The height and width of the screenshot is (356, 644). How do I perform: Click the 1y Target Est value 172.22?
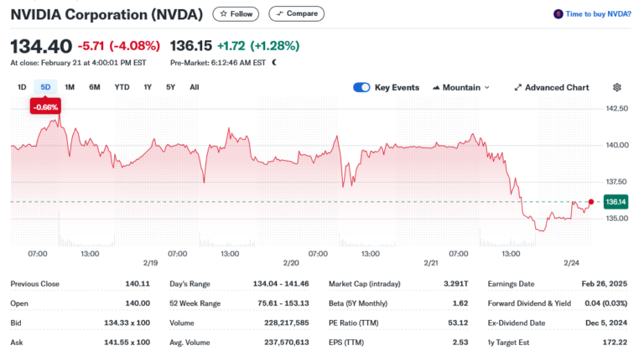tap(615, 342)
